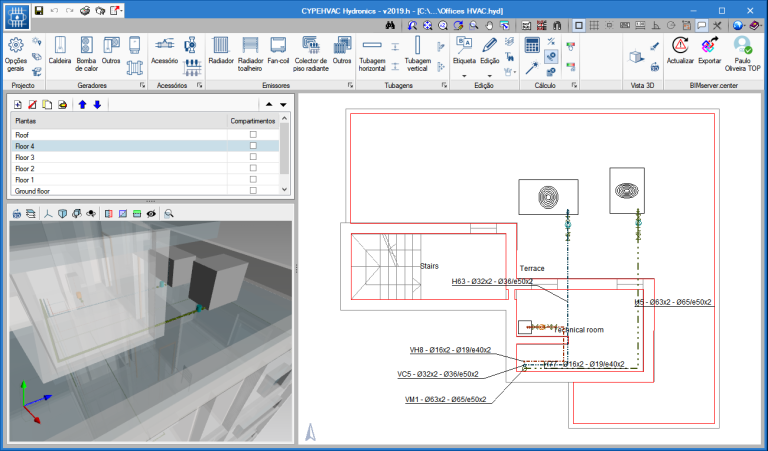The width and height of the screenshot is (768, 451).
Task: Click the 3D view axes icon
Action: (x=48, y=214)
